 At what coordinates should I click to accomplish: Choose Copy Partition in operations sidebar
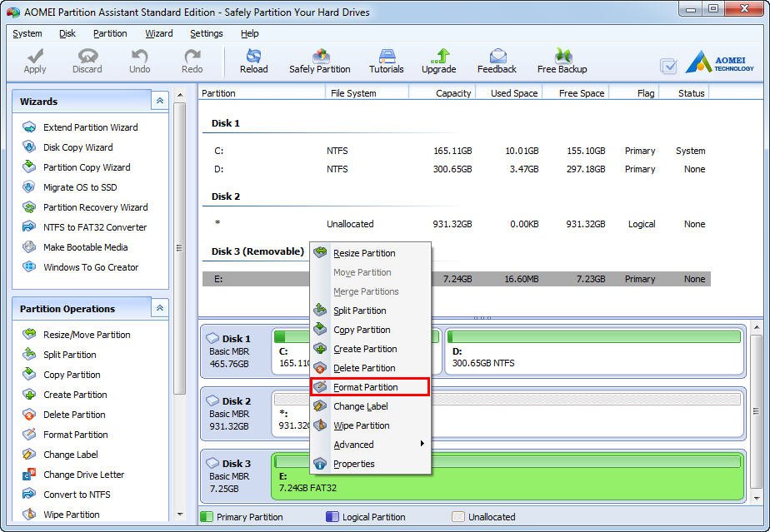62,375
